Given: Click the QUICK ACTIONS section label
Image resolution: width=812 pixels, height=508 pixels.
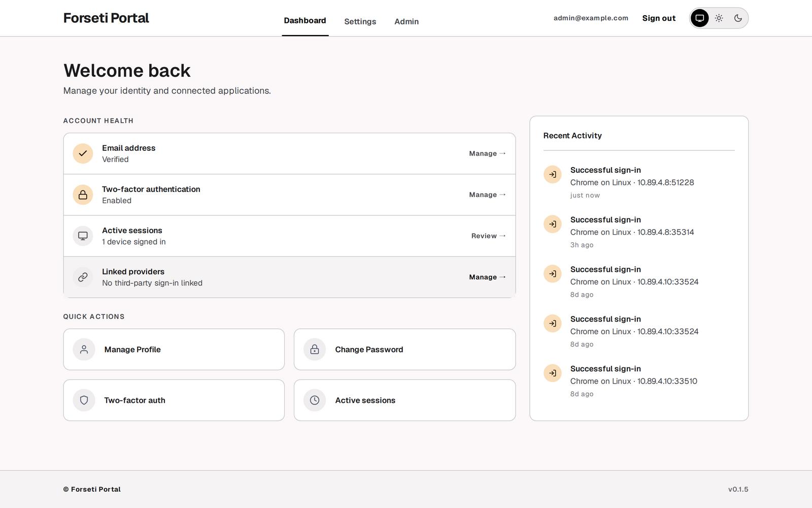Looking at the screenshot, I should pyautogui.click(x=94, y=316).
